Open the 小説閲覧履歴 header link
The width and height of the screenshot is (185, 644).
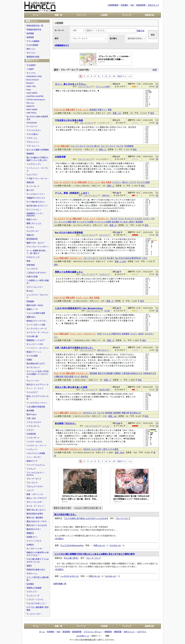(113, 5)
